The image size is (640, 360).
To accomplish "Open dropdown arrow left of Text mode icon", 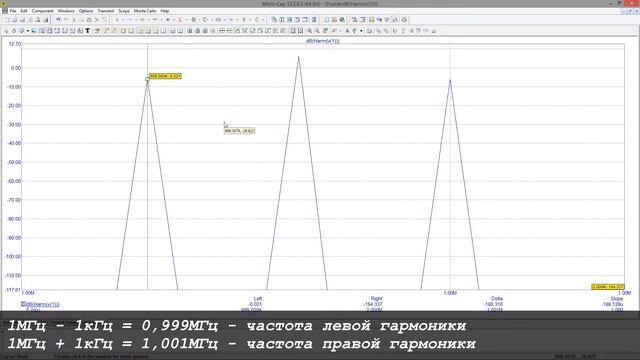I will (28, 31).
